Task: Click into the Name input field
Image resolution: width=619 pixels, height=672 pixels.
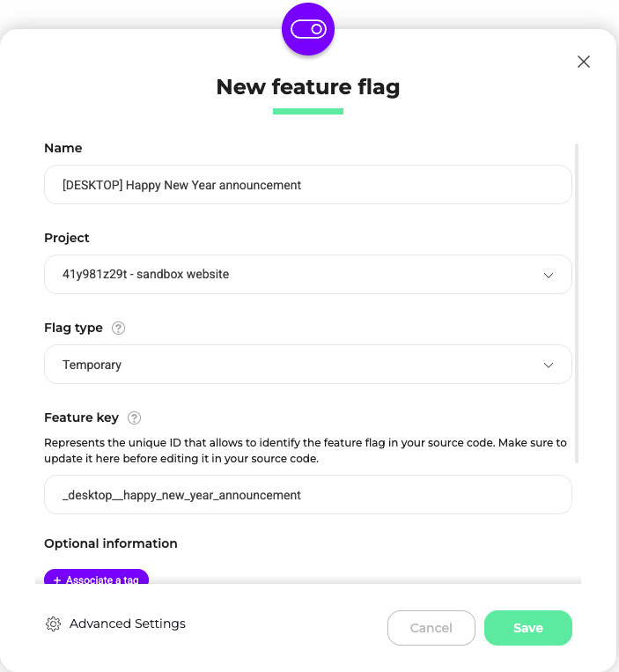Action: [308, 185]
